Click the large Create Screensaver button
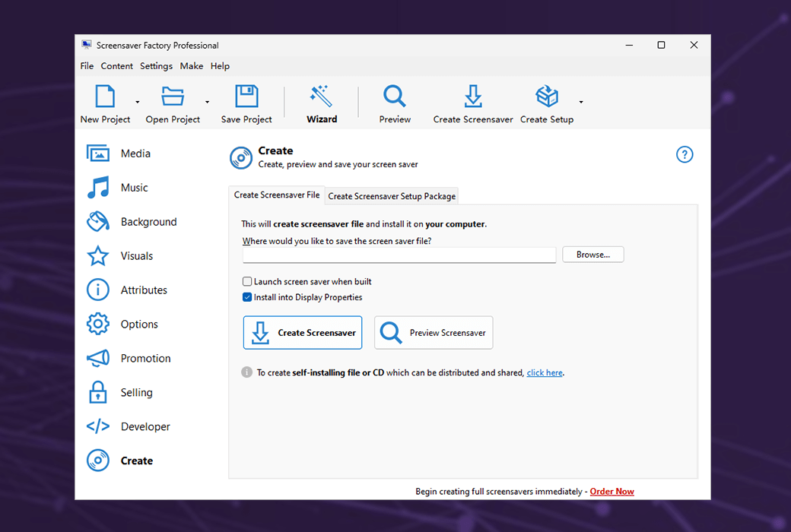The height and width of the screenshot is (532, 791). click(303, 333)
